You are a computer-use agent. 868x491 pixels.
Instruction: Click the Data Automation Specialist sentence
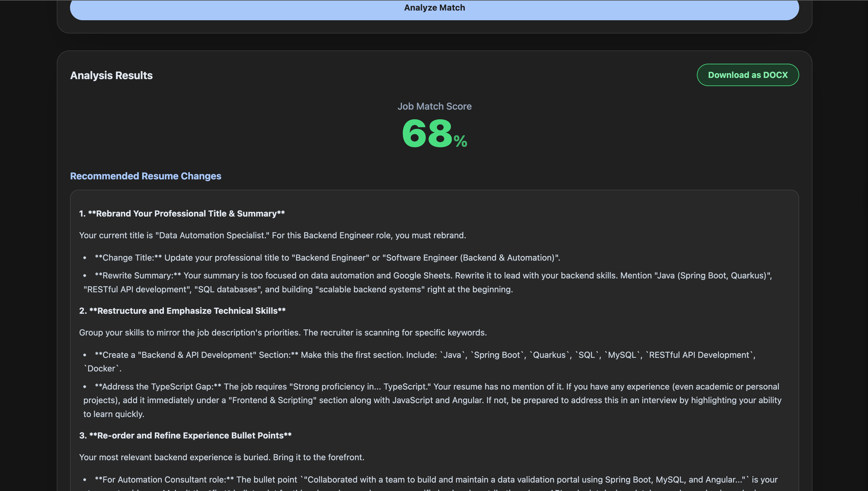[272, 235]
